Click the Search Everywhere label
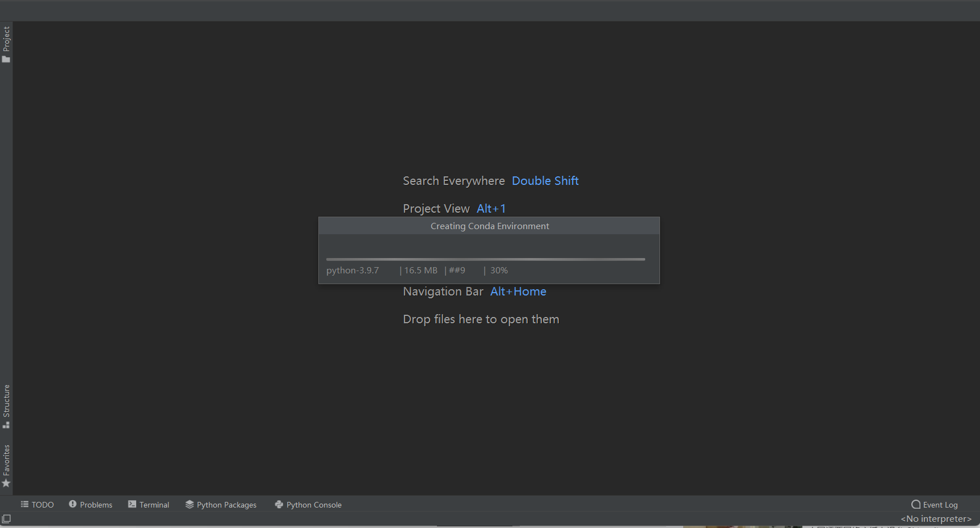This screenshot has height=528, width=980. pyautogui.click(x=454, y=181)
